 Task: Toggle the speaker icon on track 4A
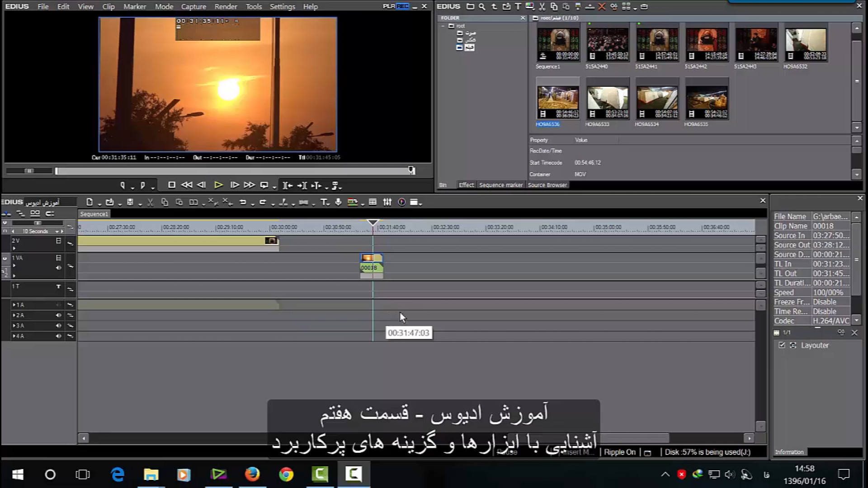coord(58,336)
